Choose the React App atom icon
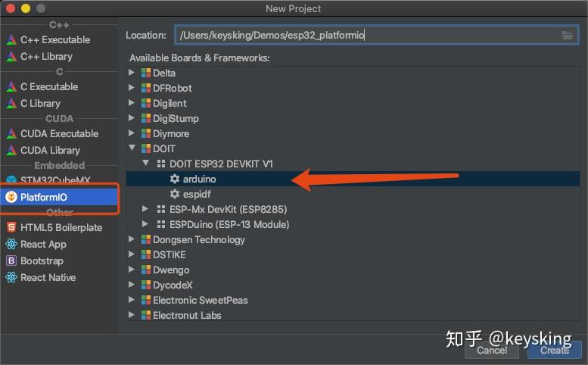This screenshot has width=588, height=365. pos(11,244)
